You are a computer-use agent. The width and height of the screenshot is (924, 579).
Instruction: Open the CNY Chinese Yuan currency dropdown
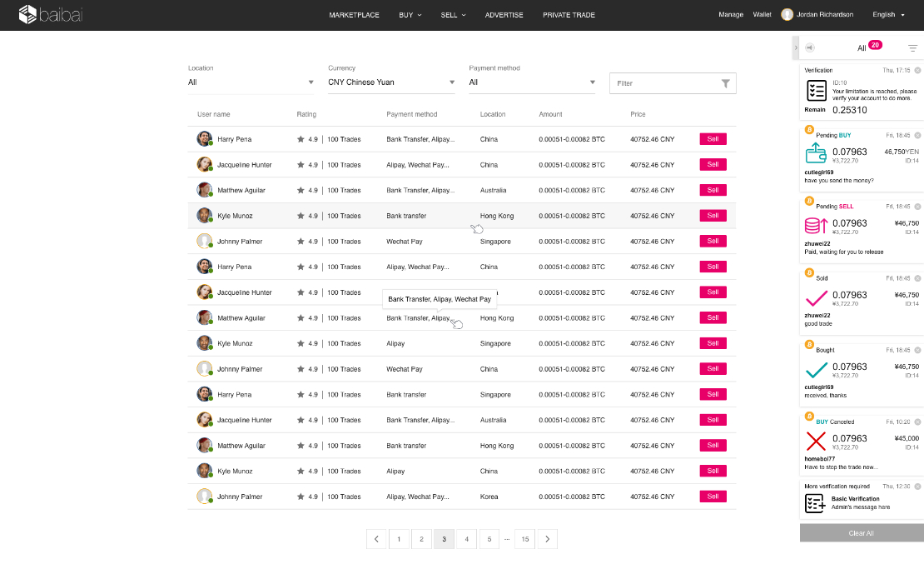[x=391, y=82]
